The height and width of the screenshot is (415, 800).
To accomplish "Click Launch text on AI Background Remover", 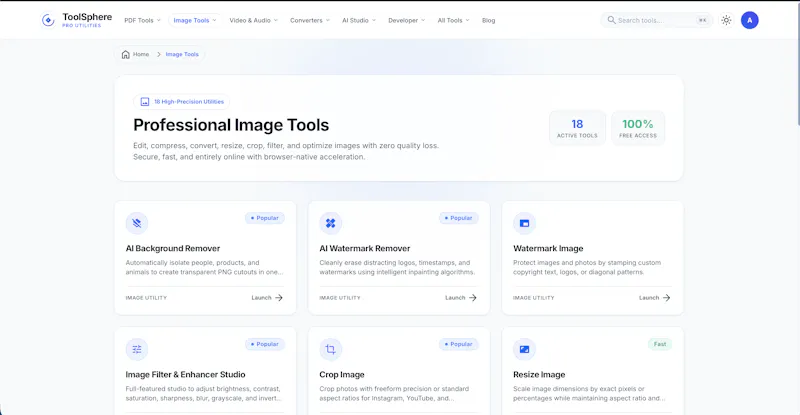I will pyautogui.click(x=261, y=298).
